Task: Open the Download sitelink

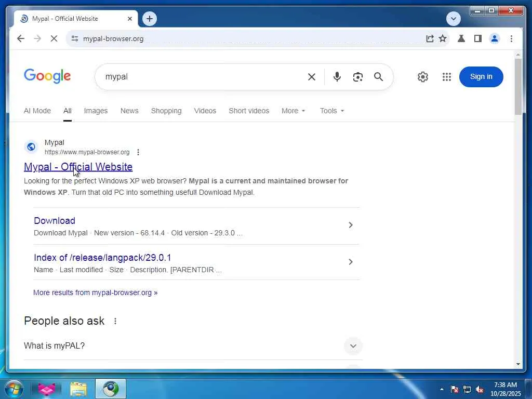Action: [55, 220]
